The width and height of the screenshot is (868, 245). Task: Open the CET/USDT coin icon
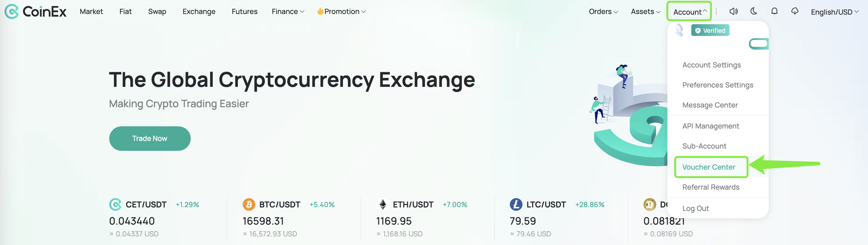[x=115, y=204]
